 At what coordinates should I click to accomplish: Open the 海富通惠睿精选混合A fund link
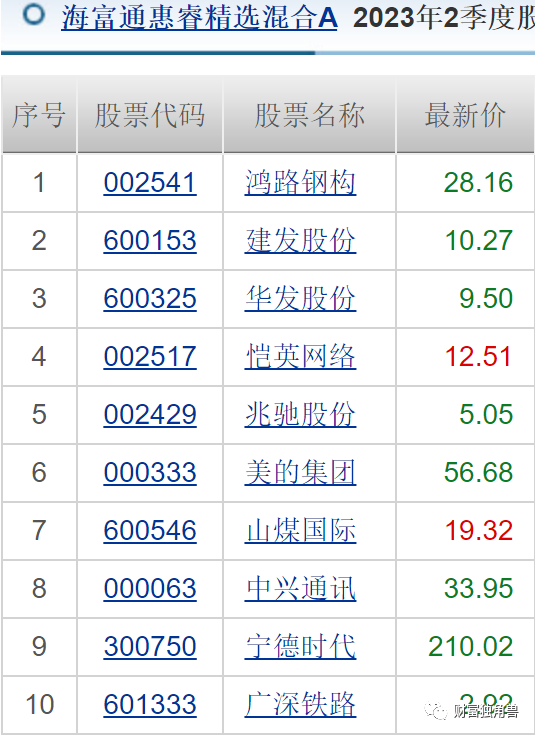(199, 18)
